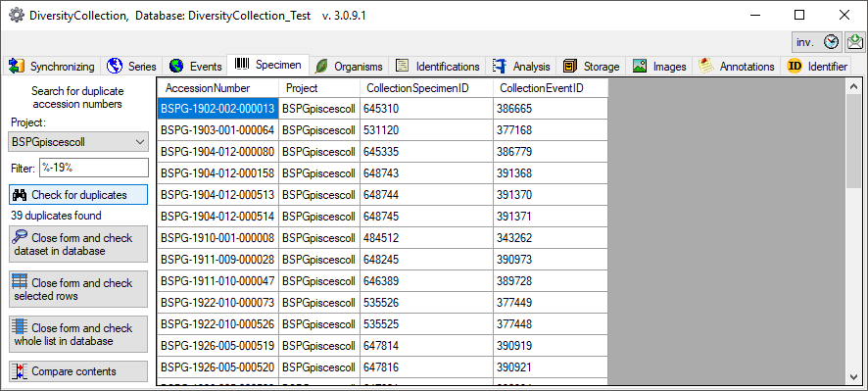Click CollectionEventID cell 391368

(551, 173)
